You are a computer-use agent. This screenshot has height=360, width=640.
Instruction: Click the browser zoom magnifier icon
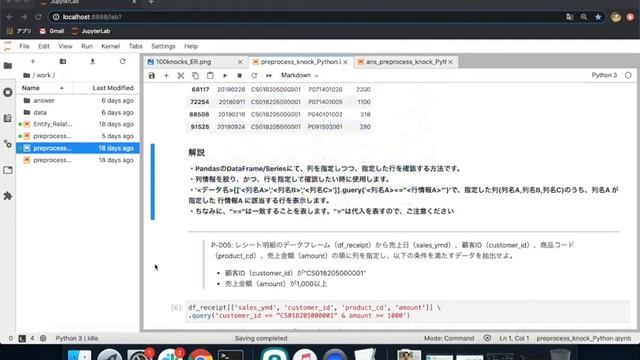click(x=584, y=17)
